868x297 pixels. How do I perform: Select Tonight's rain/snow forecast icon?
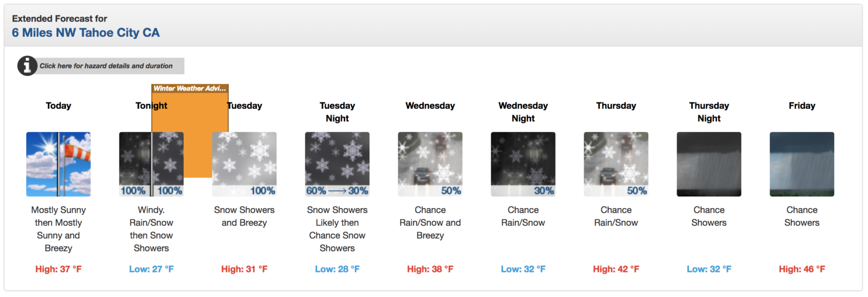coord(152,164)
